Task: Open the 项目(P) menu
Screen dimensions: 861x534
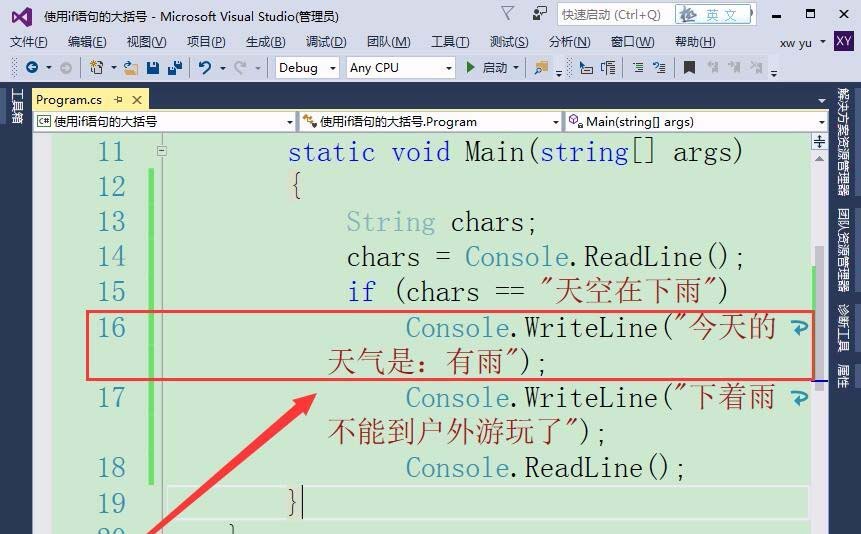Action: coord(206,42)
